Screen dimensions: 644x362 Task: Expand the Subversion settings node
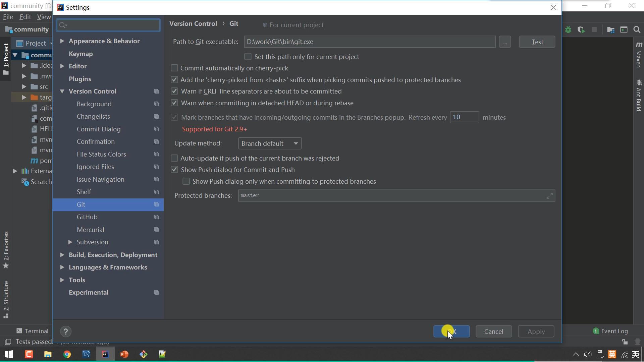[x=70, y=242]
